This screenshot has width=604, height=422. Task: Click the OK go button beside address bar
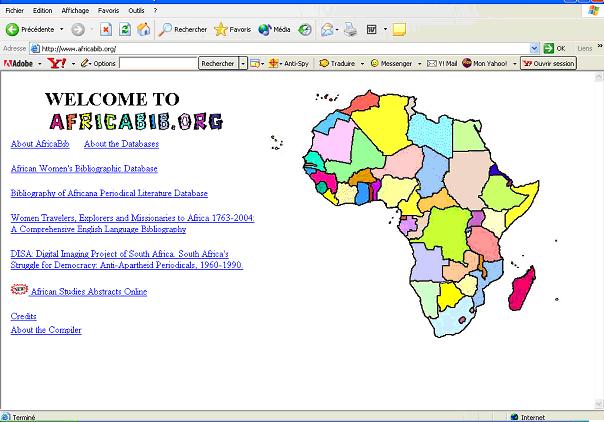[555, 48]
